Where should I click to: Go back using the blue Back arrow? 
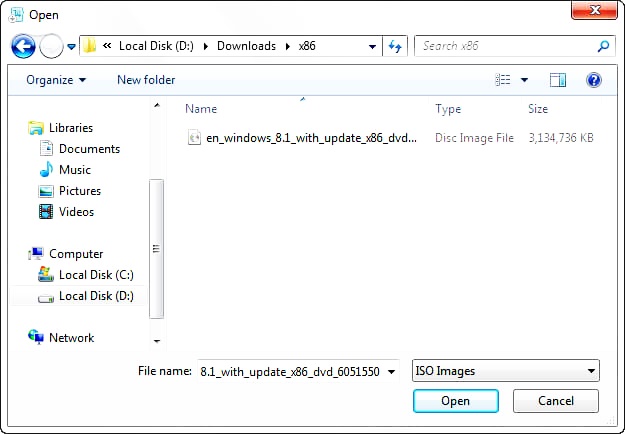23,46
